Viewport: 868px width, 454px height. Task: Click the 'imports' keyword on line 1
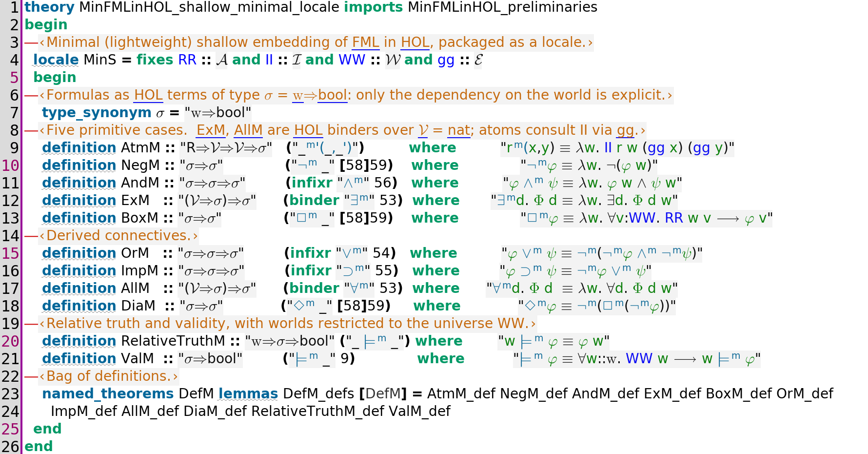[374, 7]
